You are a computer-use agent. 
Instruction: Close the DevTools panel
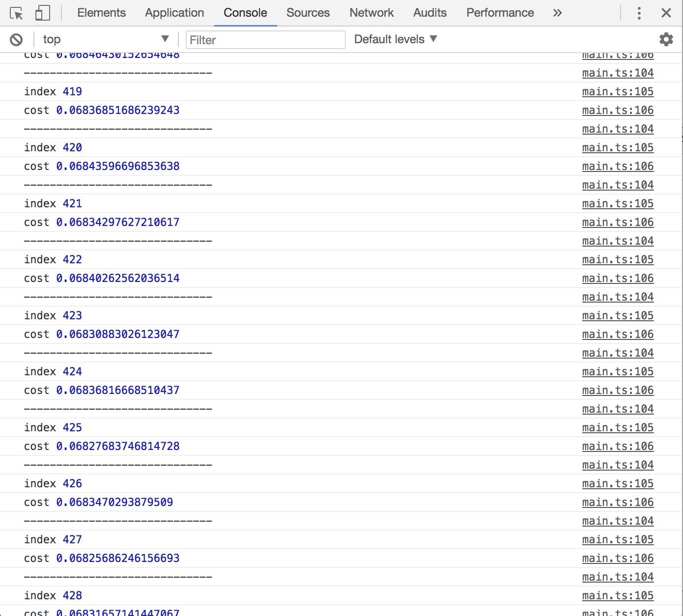coord(666,13)
